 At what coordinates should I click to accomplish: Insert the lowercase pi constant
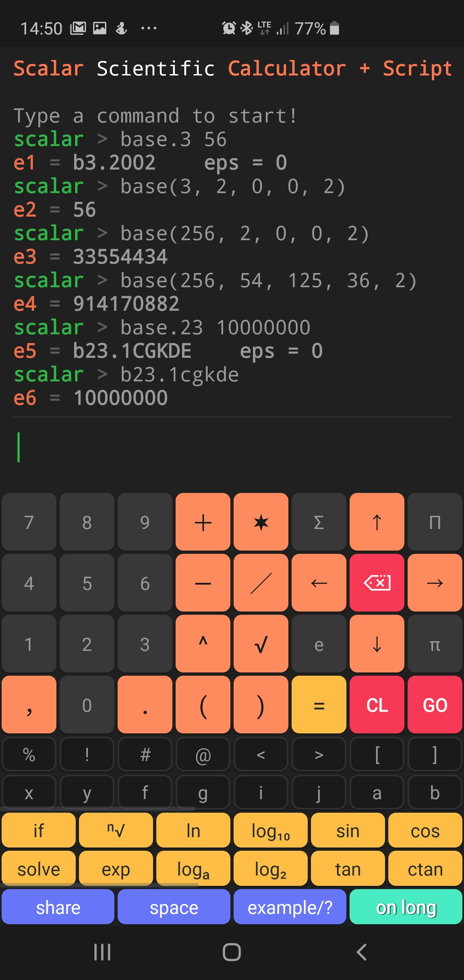coord(435,643)
